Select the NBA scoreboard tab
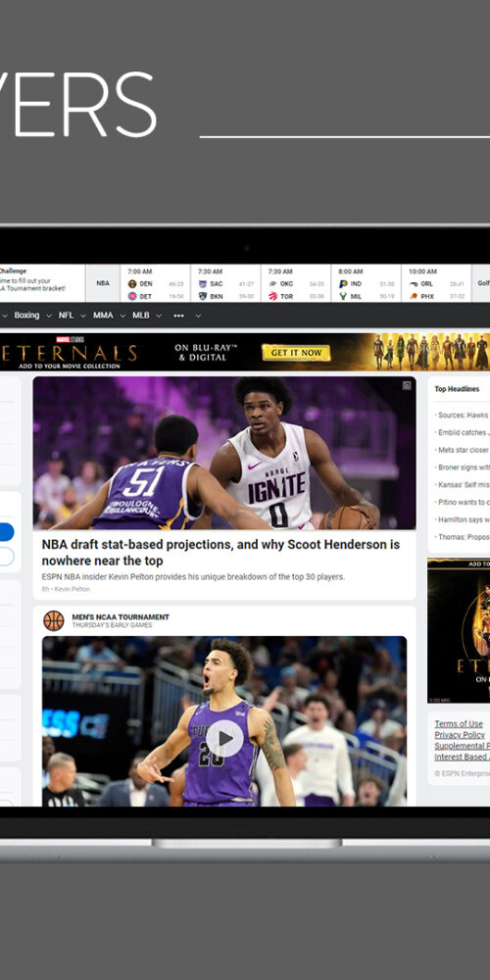The width and height of the screenshot is (490, 980). (103, 284)
